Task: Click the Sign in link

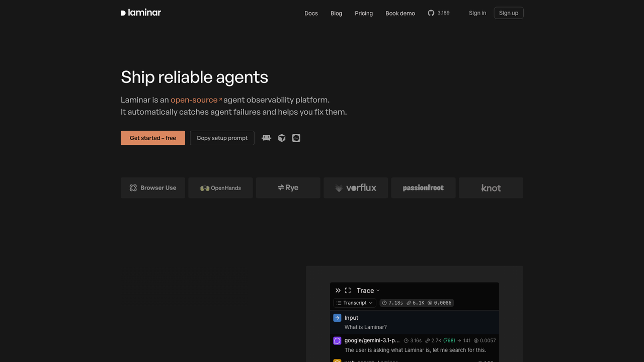Action: click(x=477, y=13)
